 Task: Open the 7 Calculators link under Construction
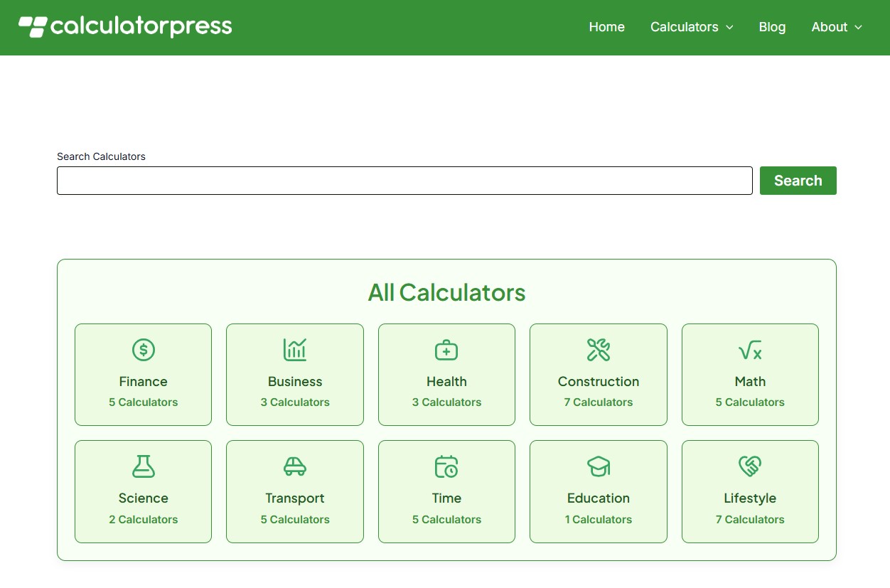599,402
